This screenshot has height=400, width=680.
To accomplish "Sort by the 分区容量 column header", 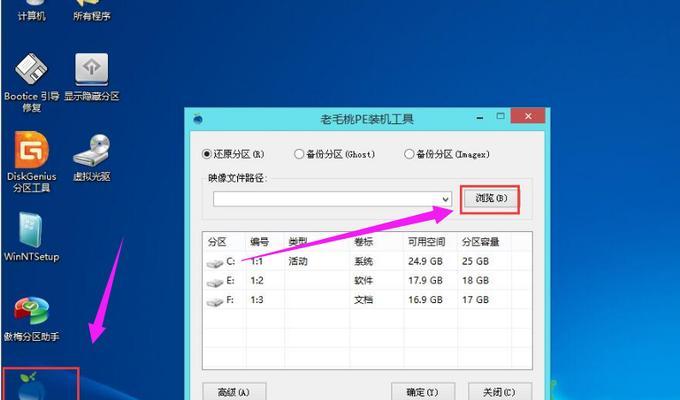I will [480, 242].
